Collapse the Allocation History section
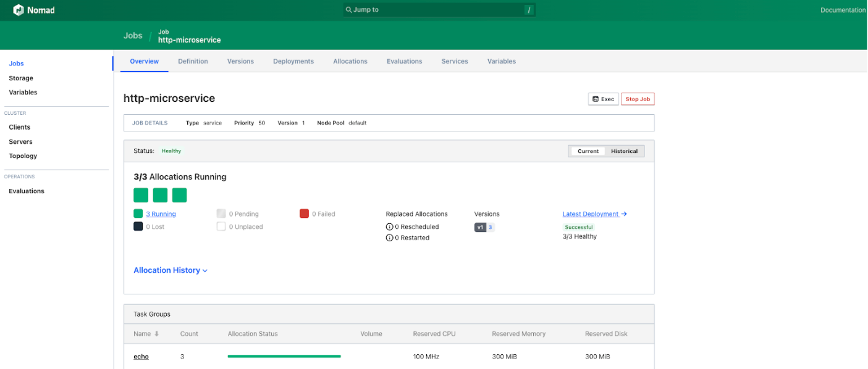 171,270
